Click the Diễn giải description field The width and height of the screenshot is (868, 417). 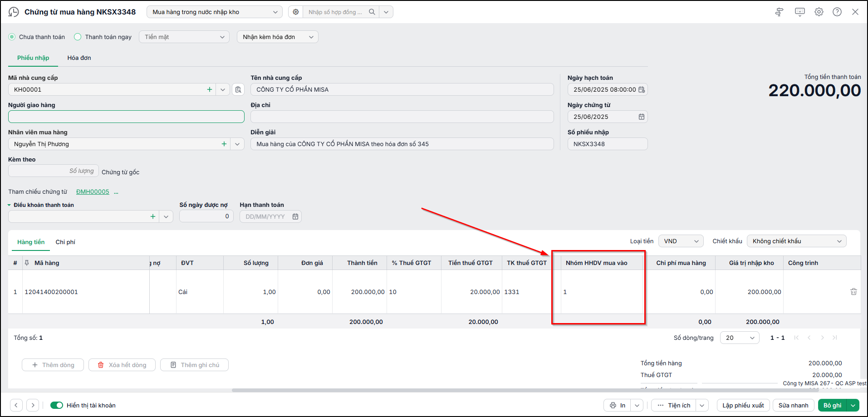(402, 144)
